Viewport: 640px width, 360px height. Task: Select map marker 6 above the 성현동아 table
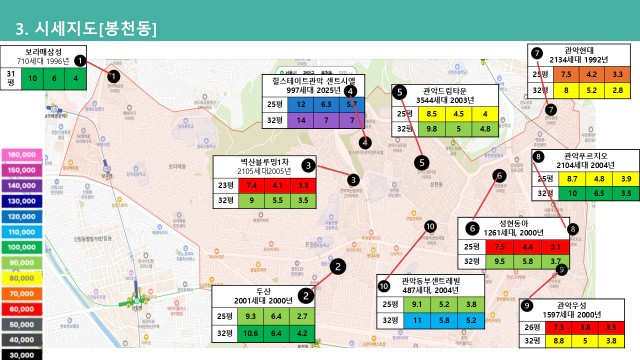point(499,176)
